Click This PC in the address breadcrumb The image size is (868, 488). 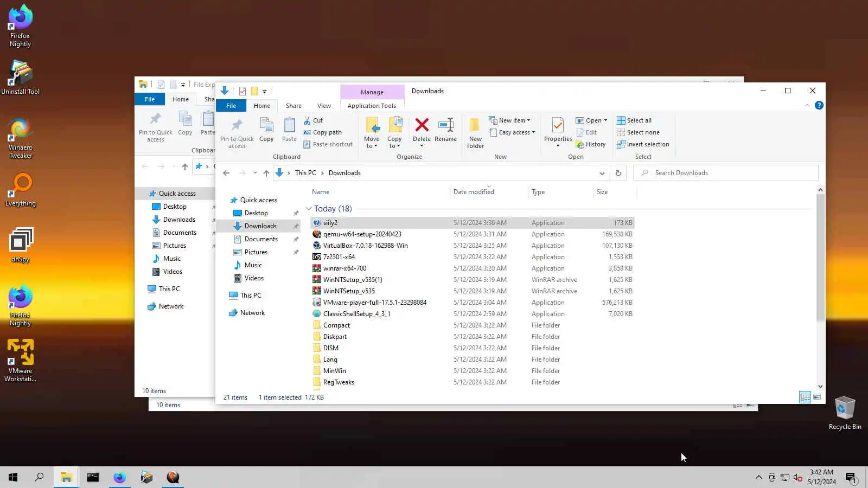(x=305, y=173)
